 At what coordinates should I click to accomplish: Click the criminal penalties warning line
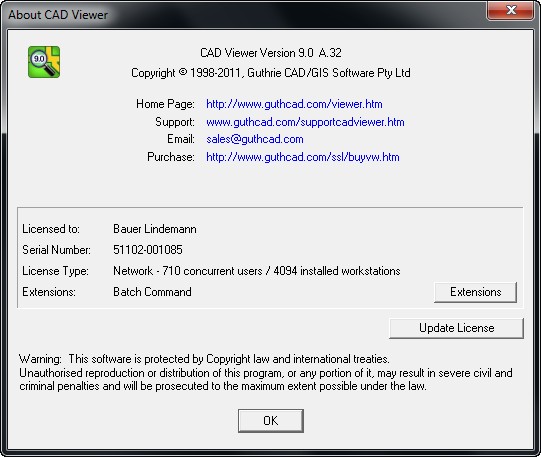coord(223,386)
